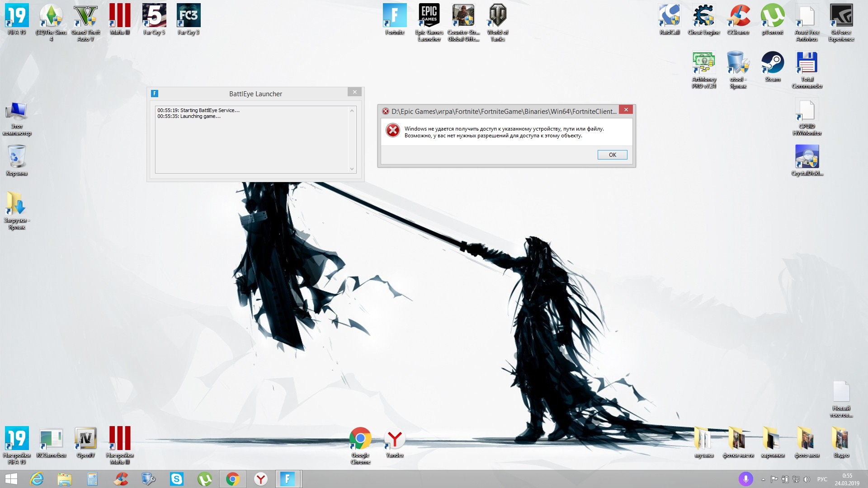Switch to the Fortnite taskbar button
Viewport: 868px width, 488px height.
click(288, 479)
